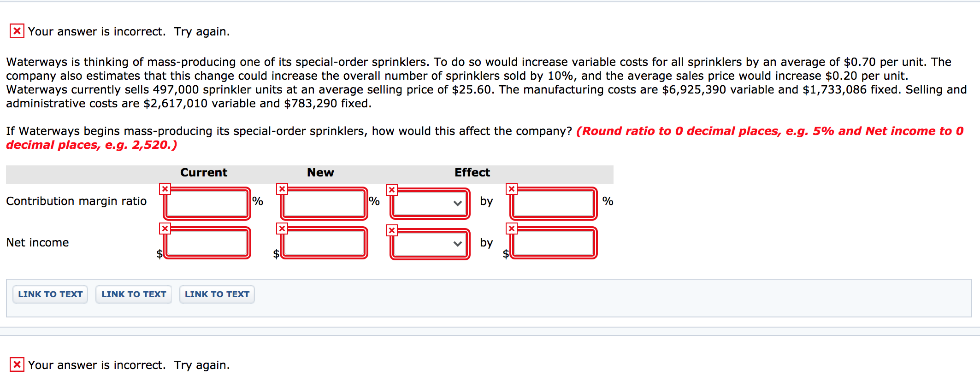
Task: Click the third LINK TO TEXT button
Action: pos(217,294)
